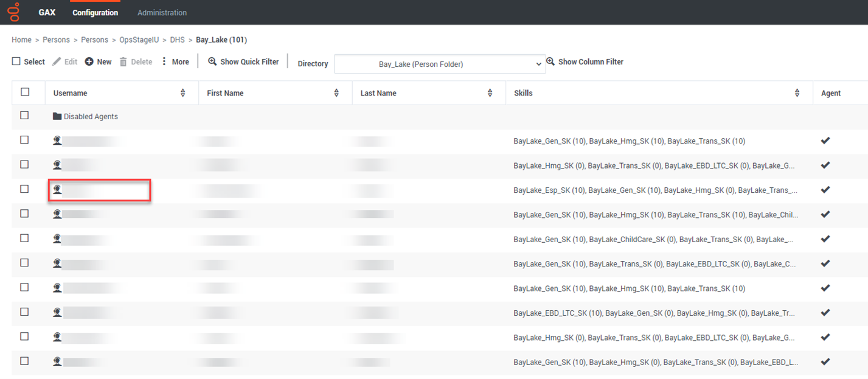
Task: Go to Home in breadcrumb
Action: (21, 40)
